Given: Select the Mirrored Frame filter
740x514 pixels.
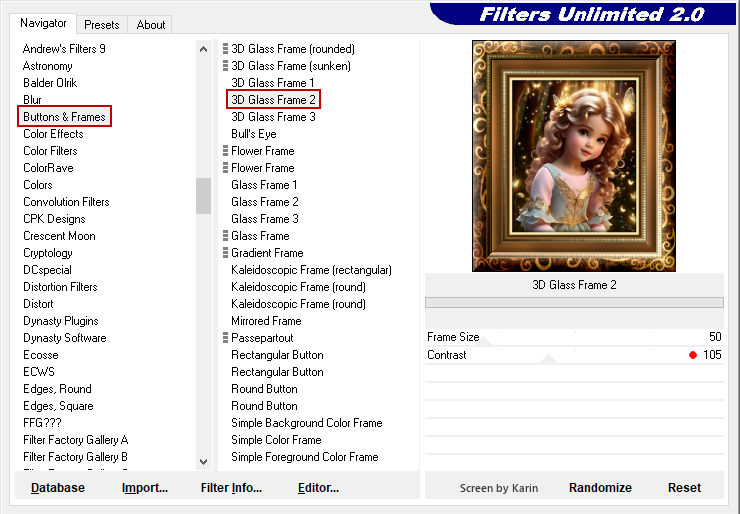Looking at the screenshot, I should point(266,321).
